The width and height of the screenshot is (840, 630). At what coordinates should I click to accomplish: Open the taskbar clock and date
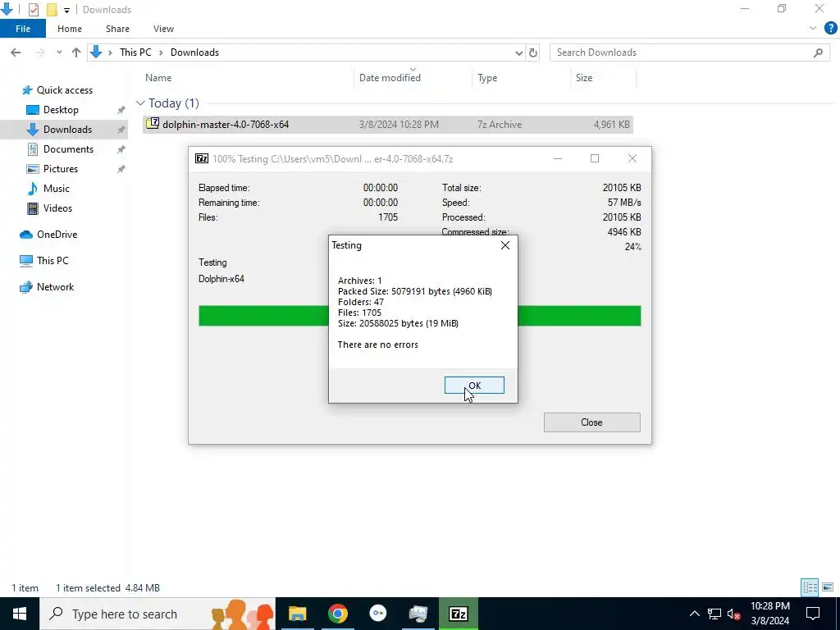click(x=769, y=614)
